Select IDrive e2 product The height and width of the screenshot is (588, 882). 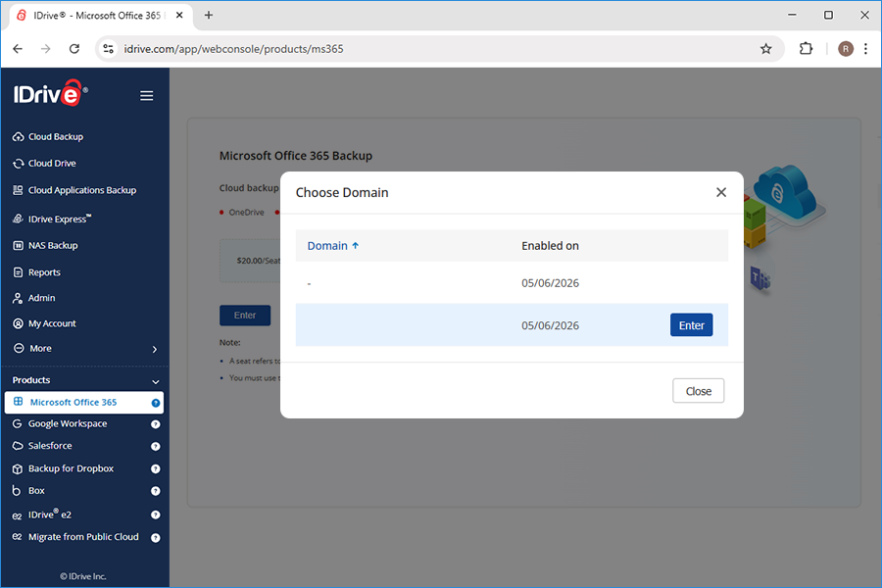click(50, 514)
